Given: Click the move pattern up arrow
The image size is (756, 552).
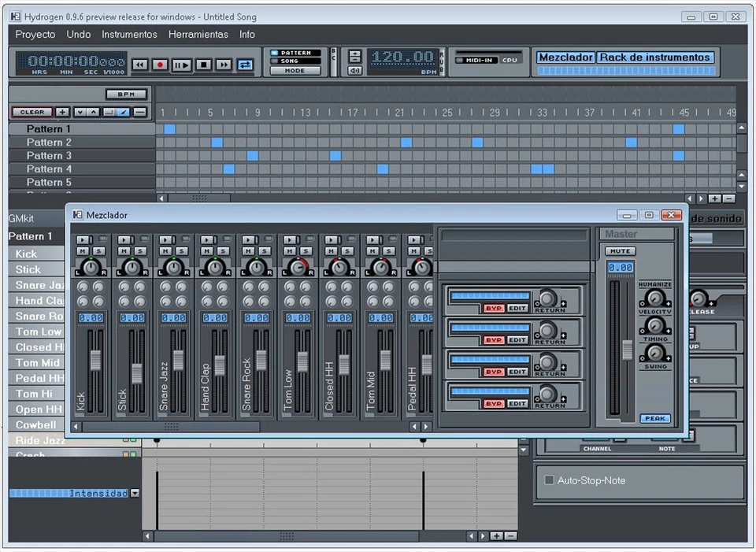Looking at the screenshot, I should (x=92, y=112).
